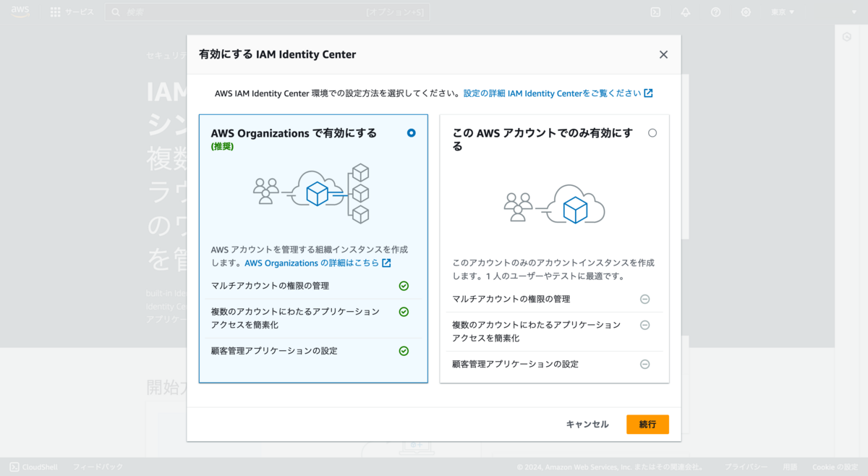868x476 pixels.
Task: Open the CloudShell icon in the top bar
Action: [x=655, y=12]
